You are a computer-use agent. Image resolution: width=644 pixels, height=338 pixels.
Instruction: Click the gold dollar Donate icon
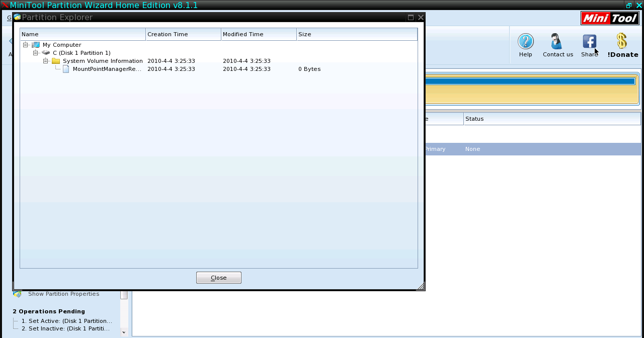(622, 41)
